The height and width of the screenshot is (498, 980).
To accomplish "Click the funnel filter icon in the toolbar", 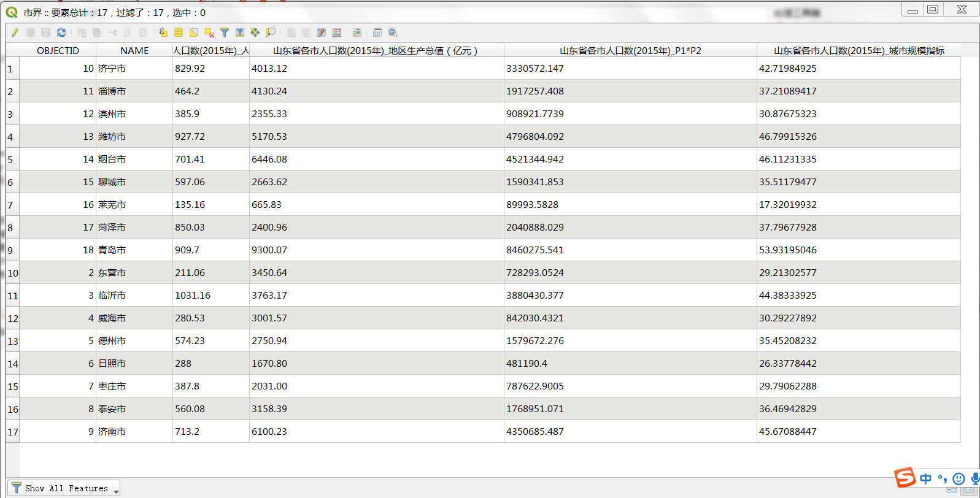I will [225, 33].
